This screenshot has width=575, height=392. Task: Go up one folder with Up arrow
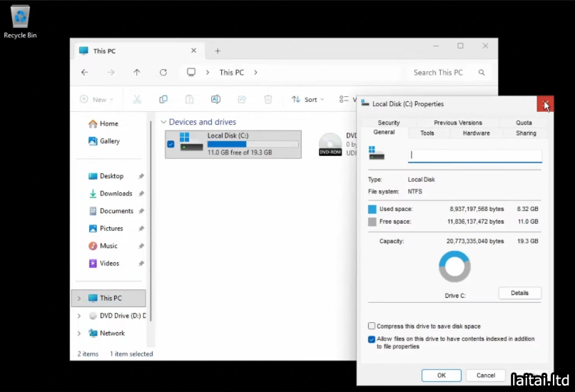[137, 72]
